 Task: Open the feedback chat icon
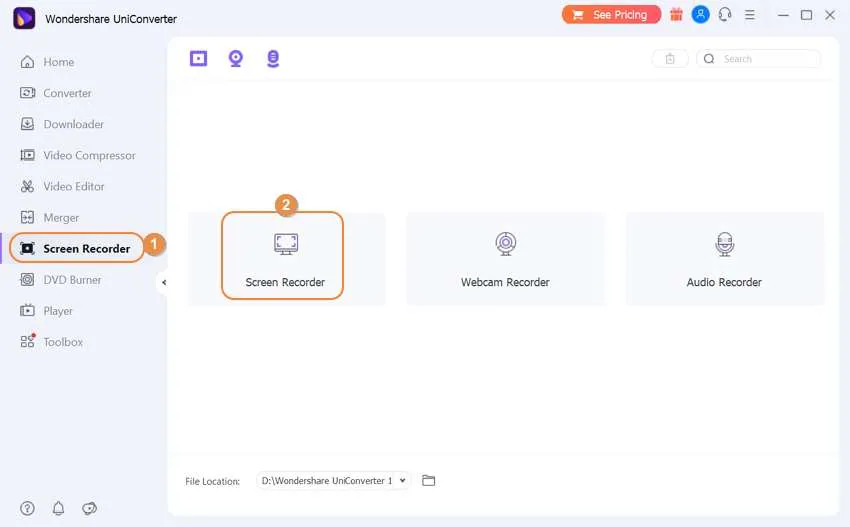pos(89,508)
